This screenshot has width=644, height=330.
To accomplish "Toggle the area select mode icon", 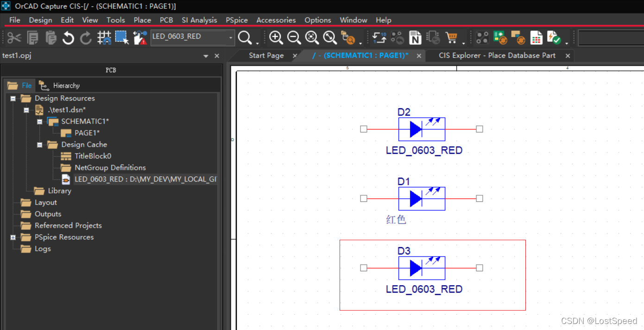I will 122,37.
